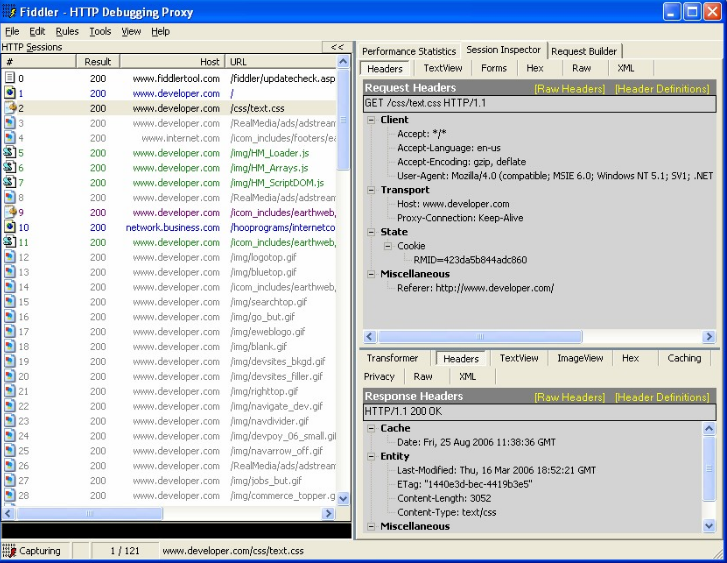Select the HTML page icon for session 1
This screenshot has height=563, width=727.
(x=10, y=93)
